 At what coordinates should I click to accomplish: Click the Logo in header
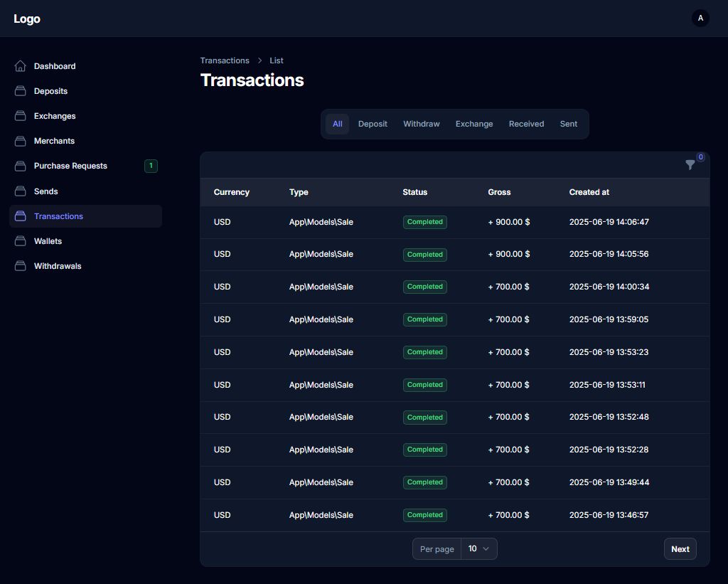click(27, 18)
